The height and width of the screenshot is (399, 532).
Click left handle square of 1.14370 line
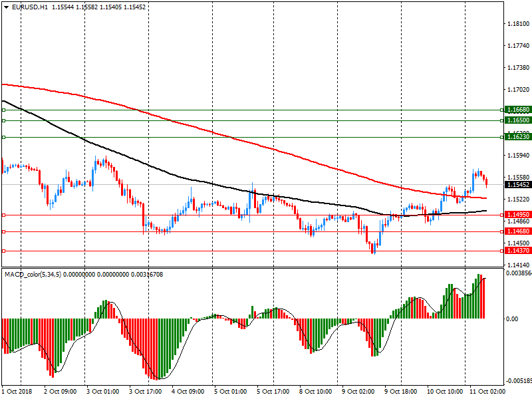(3, 251)
